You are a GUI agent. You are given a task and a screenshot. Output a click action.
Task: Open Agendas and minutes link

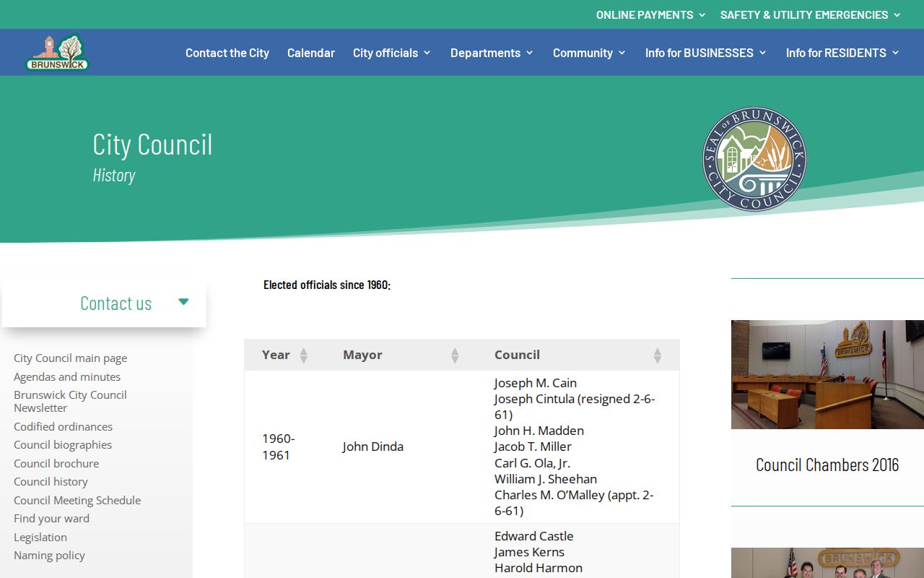67,376
